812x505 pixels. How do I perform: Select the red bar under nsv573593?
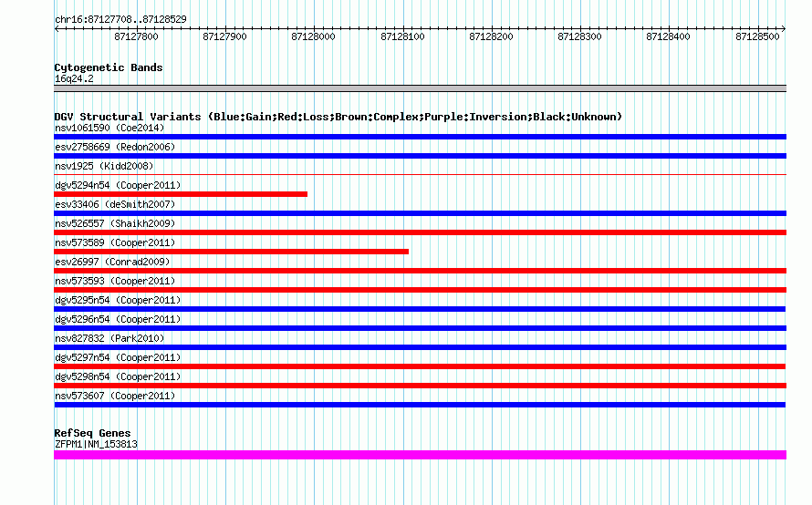coord(420,290)
